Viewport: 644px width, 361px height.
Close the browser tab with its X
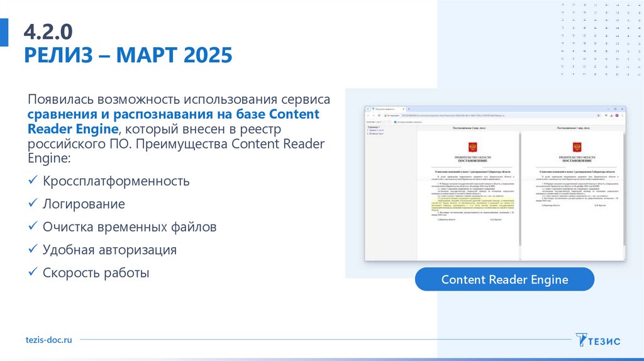point(403,109)
